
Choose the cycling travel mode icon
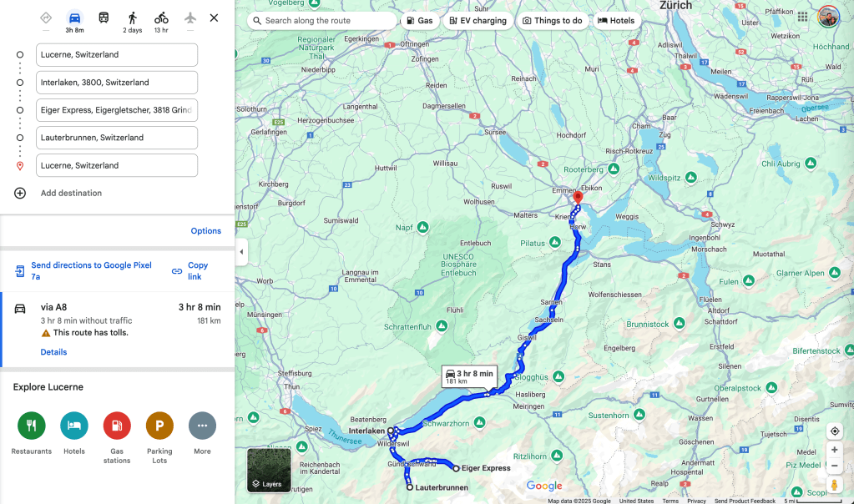pos(161,18)
